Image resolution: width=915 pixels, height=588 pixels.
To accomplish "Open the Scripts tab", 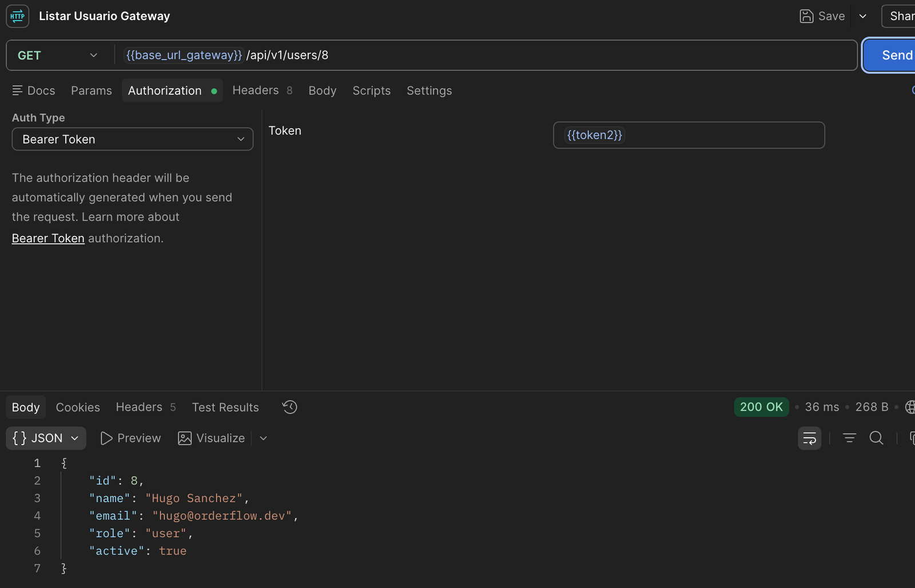I will click(372, 91).
